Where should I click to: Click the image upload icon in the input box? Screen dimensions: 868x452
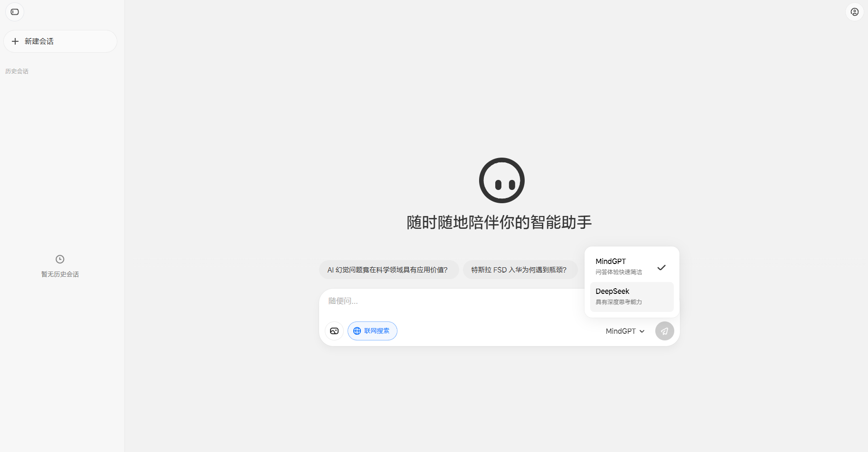point(334,331)
